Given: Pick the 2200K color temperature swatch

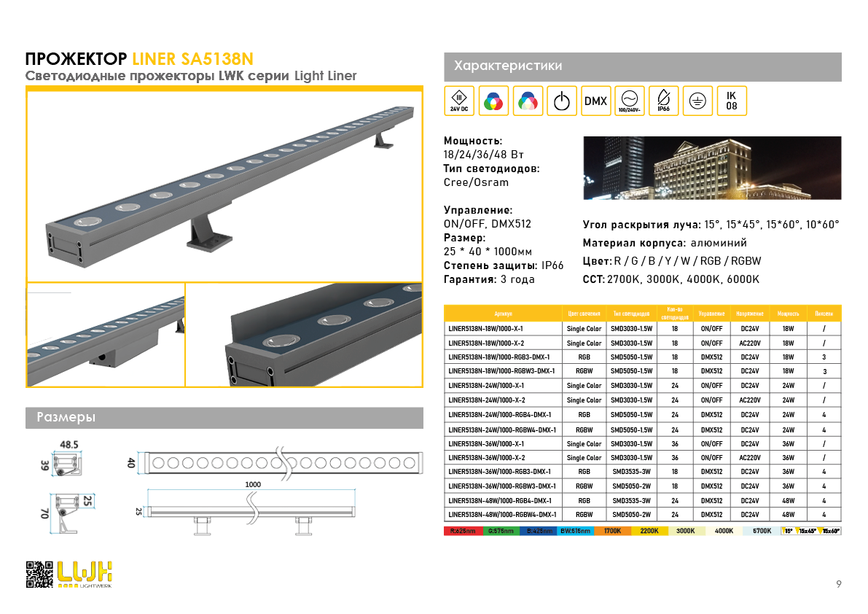Looking at the screenshot, I should (649, 531).
